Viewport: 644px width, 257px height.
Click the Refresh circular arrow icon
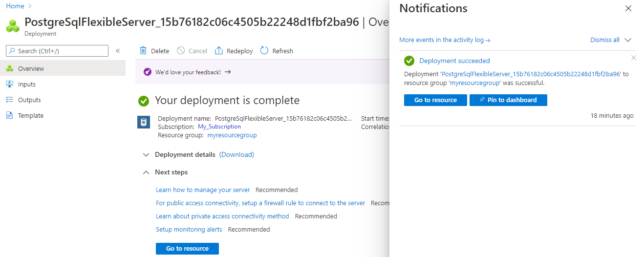264,51
